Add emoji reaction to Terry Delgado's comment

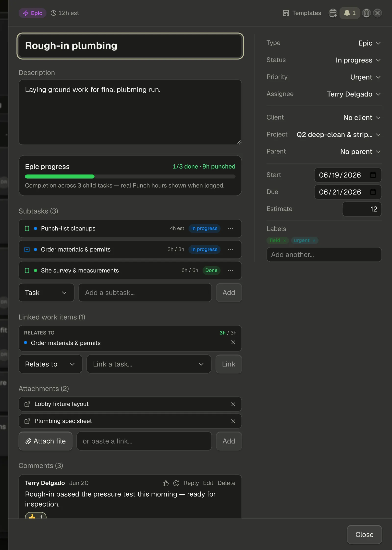176,483
